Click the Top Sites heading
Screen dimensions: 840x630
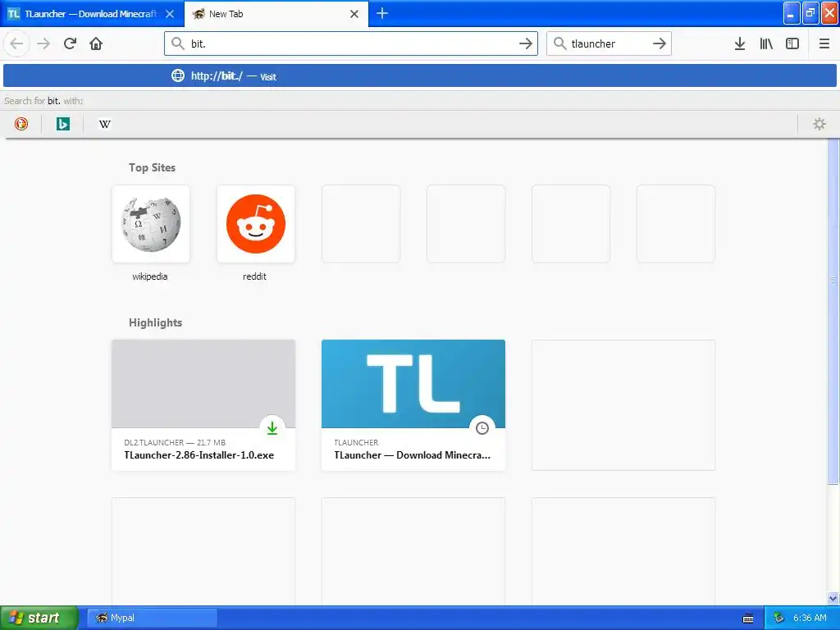coord(152,167)
